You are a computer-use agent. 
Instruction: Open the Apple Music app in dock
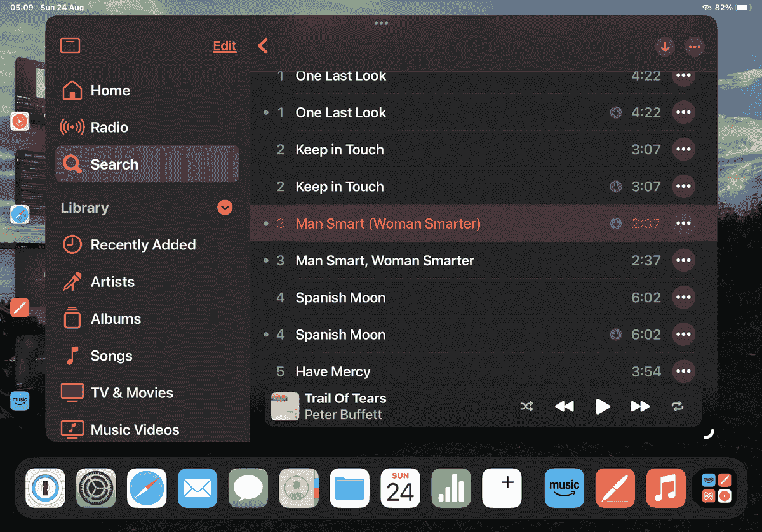(x=666, y=488)
